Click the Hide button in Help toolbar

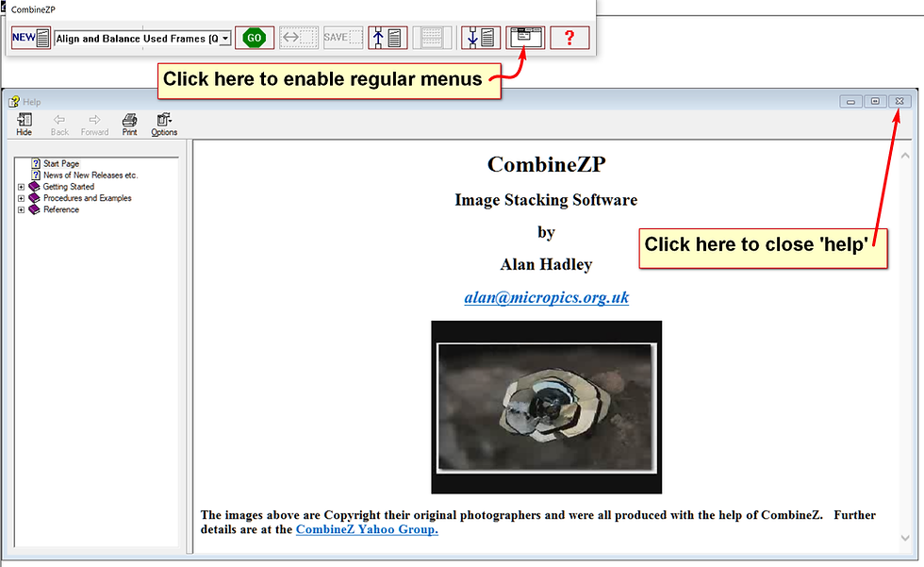coord(25,125)
